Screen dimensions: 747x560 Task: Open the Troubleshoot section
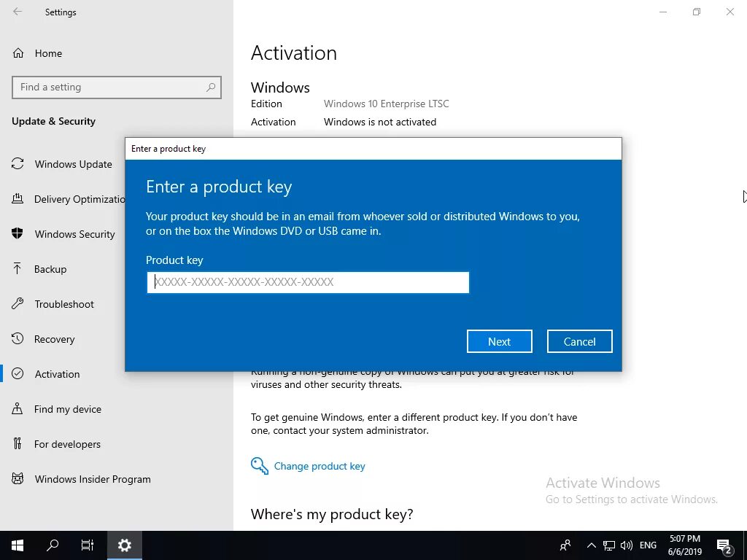pyautogui.click(x=64, y=304)
